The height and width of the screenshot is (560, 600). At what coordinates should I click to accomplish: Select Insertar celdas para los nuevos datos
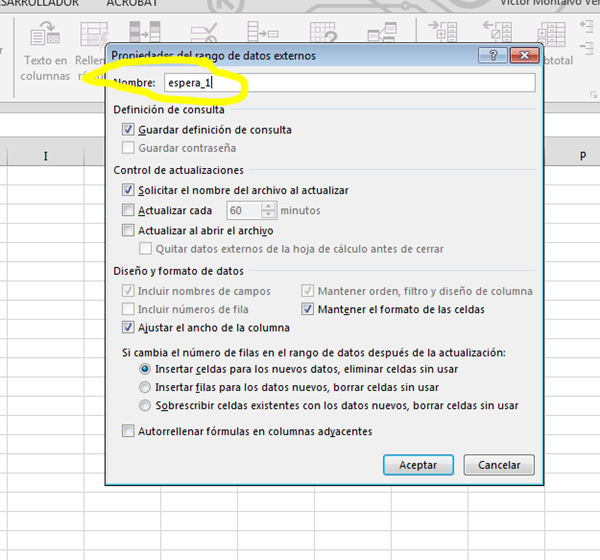point(145,369)
